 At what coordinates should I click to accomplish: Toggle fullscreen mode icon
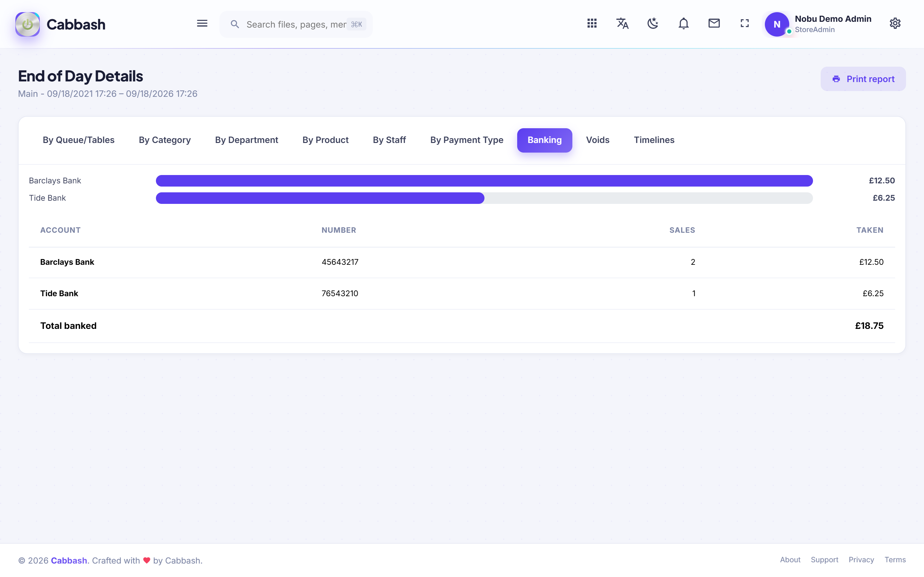[x=745, y=24]
